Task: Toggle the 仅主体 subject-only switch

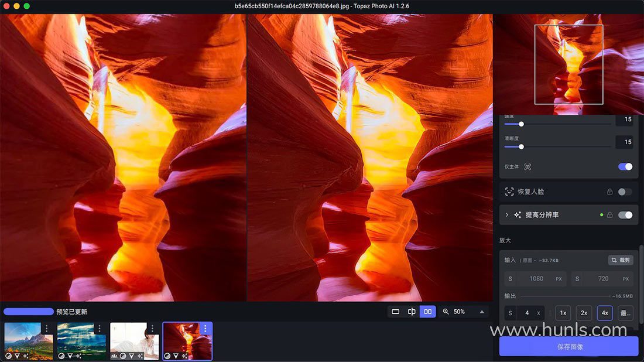Action: pos(625,166)
